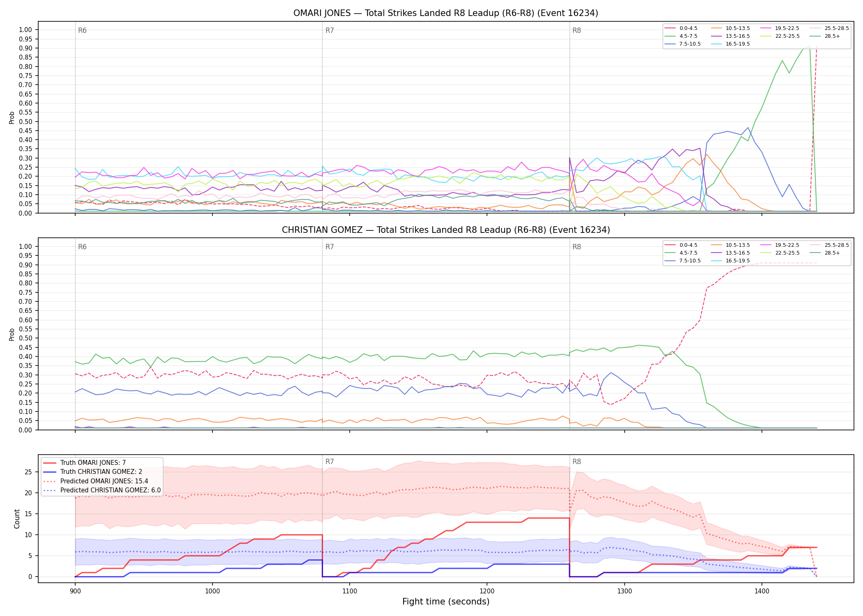Click "Predicted OMARI JONES: 15.4" legend entry
The height and width of the screenshot is (616, 863).
tap(96, 481)
